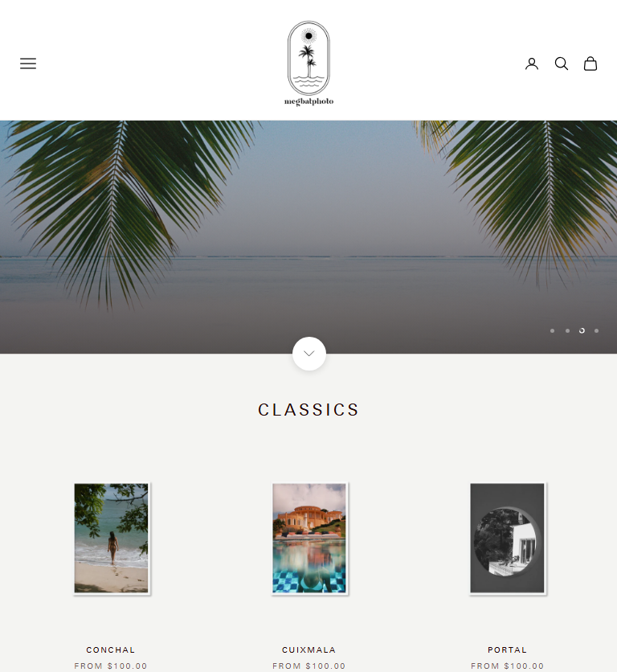This screenshot has height=672, width=617.
Task: Click the megbatphoto palm tree logo
Action: coord(308,64)
